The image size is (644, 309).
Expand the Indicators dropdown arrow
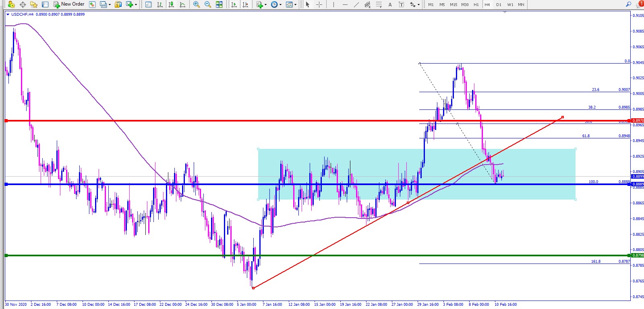coord(265,5)
